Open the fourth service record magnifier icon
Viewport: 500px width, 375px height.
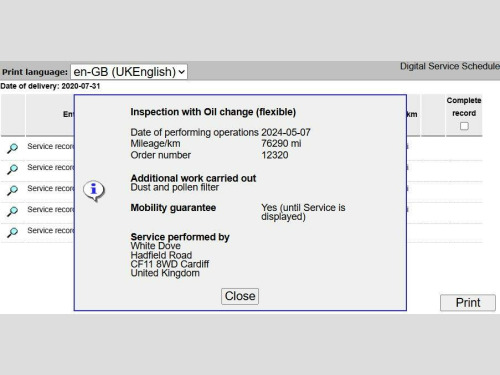click(x=13, y=211)
